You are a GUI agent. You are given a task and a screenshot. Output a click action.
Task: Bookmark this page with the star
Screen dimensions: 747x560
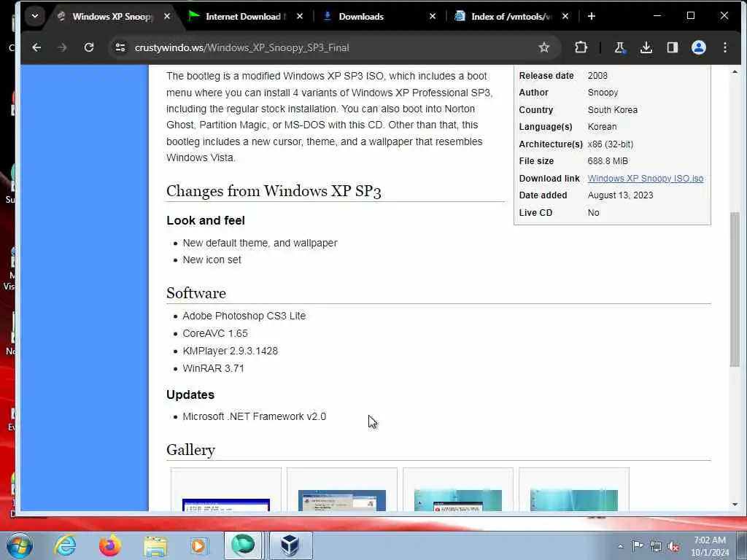point(543,47)
